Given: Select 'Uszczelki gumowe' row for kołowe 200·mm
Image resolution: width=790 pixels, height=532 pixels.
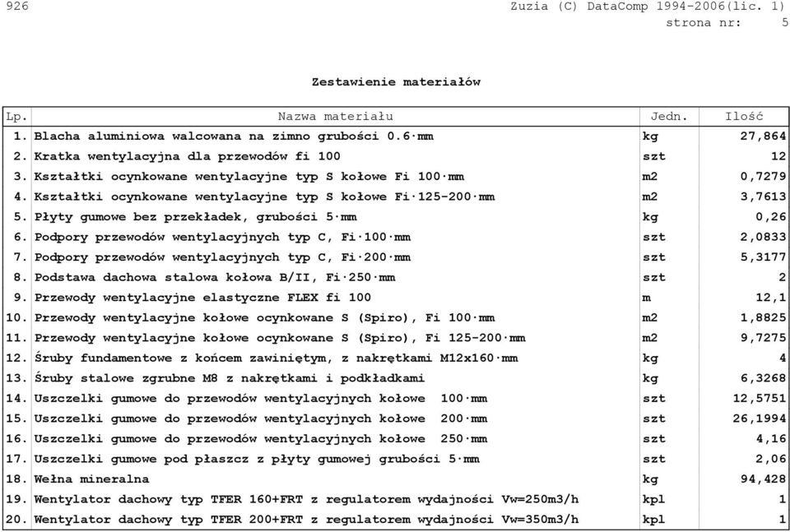Looking at the screenshot, I should point(396,419).
